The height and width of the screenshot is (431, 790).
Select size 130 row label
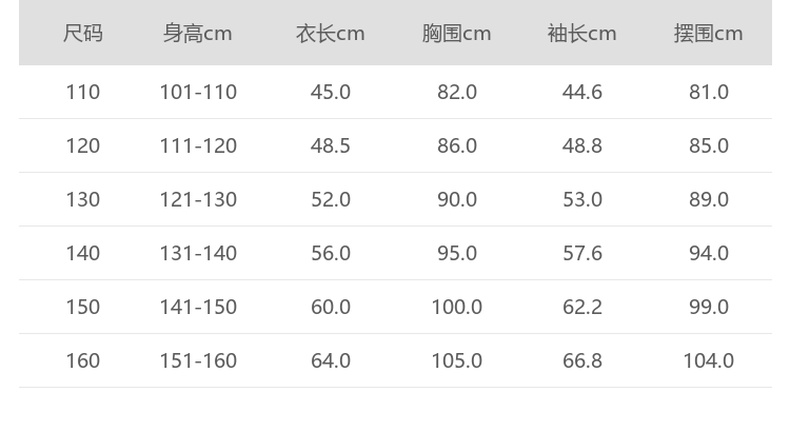(x=83, y=200)
